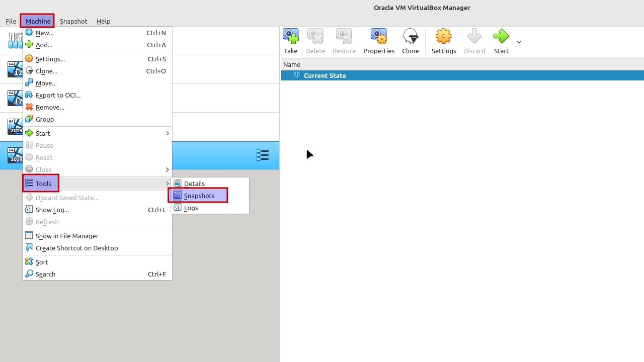Open Settings from the toolbar gear
Screen dimensions: 644x362
tap(444, 41)
